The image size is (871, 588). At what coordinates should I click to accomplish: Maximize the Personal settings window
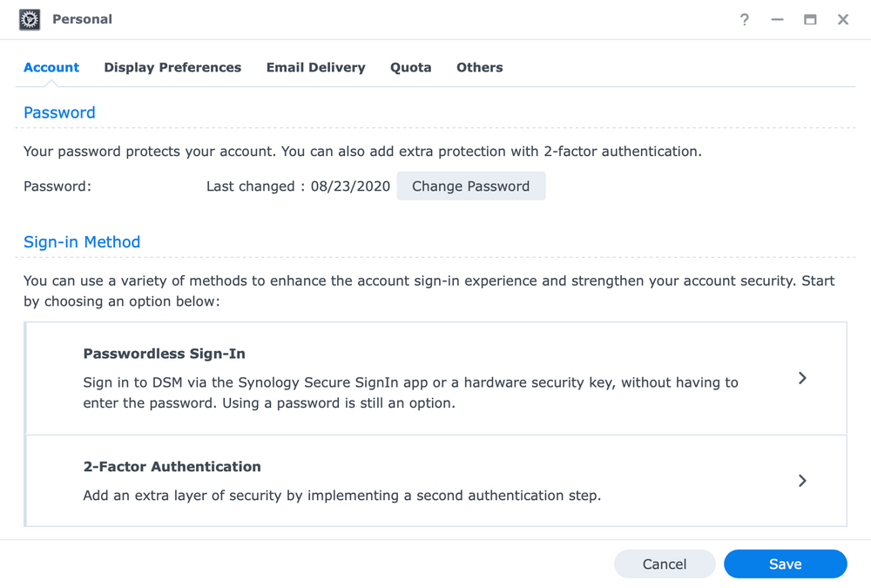(x=809, y=19)
